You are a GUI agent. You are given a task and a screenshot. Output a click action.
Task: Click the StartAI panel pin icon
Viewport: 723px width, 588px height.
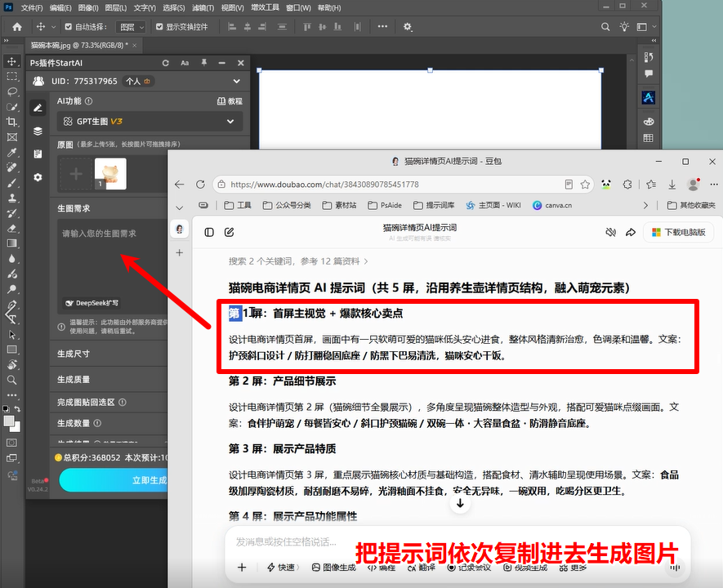click(x=203, y=63)
